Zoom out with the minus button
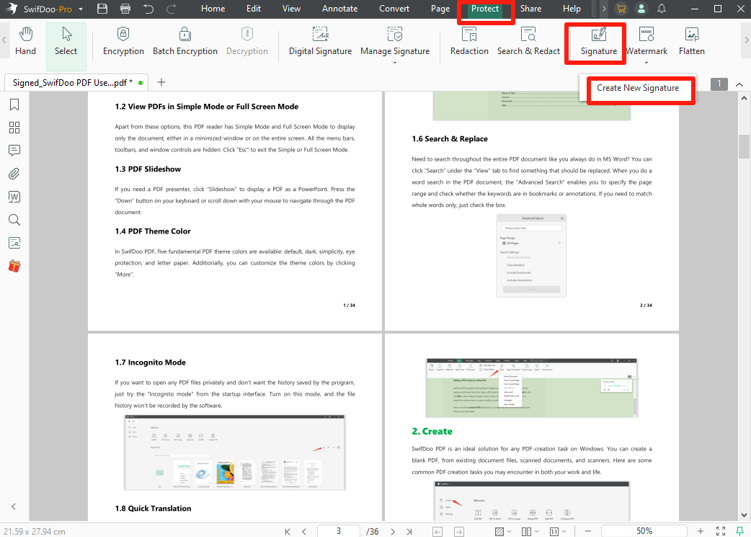 [588, 531]
